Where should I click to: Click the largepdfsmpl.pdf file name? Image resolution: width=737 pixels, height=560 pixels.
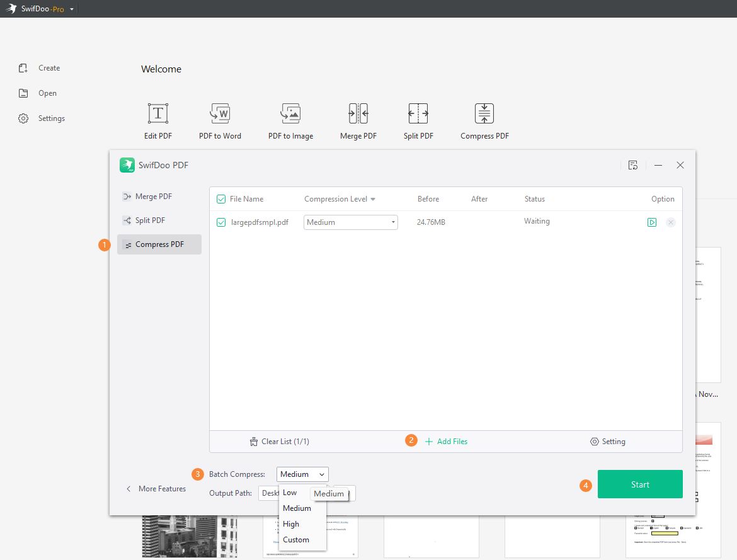click(260, 222)
